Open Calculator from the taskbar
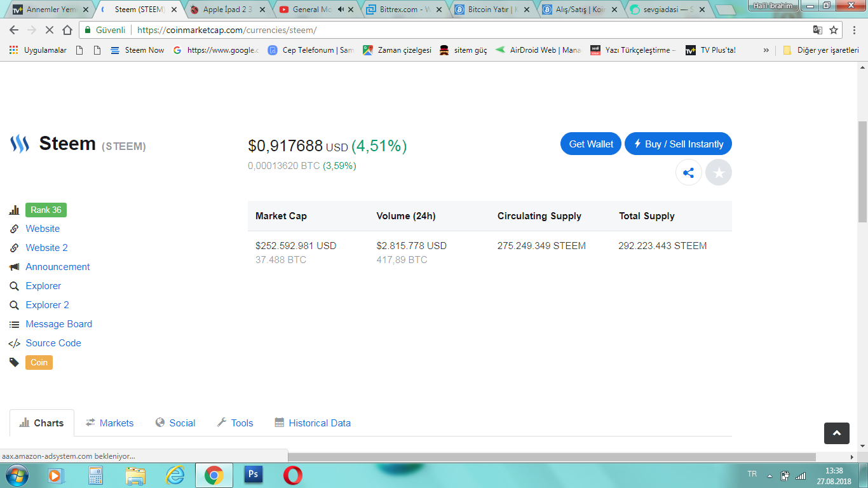 pyautogui.click(x=95, y=475)
